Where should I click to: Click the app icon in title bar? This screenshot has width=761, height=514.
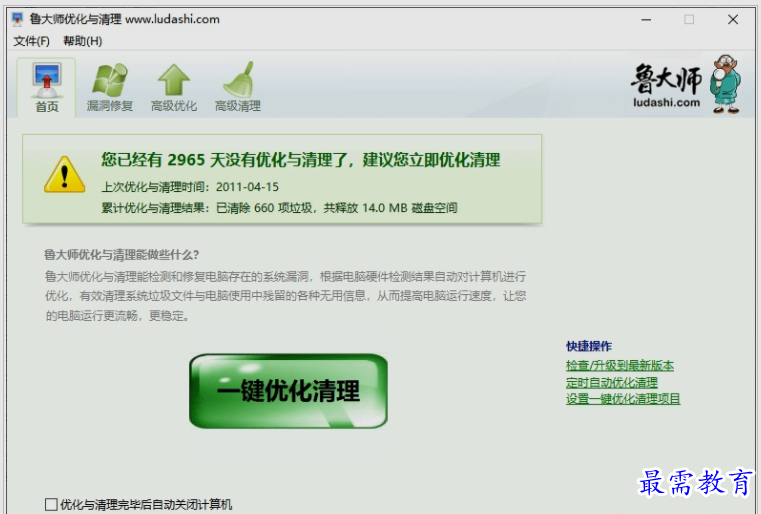pyautogui.click(x=18, y=19)
